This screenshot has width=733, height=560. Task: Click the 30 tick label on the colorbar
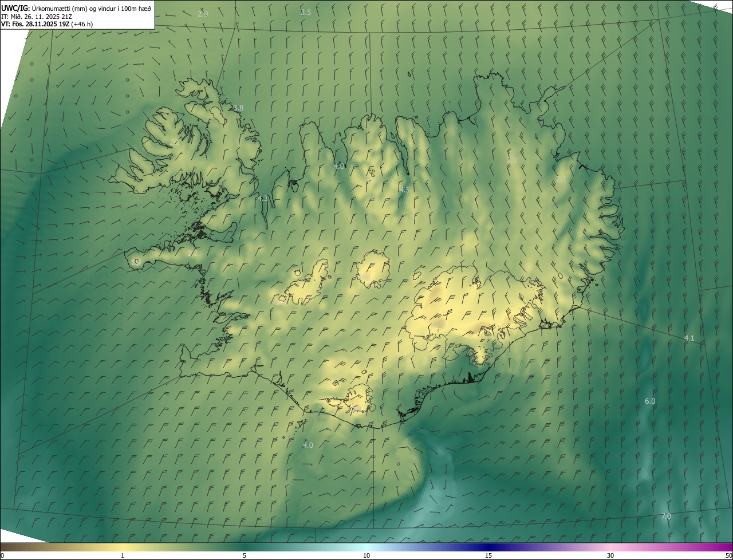click(x=610, y=555)
